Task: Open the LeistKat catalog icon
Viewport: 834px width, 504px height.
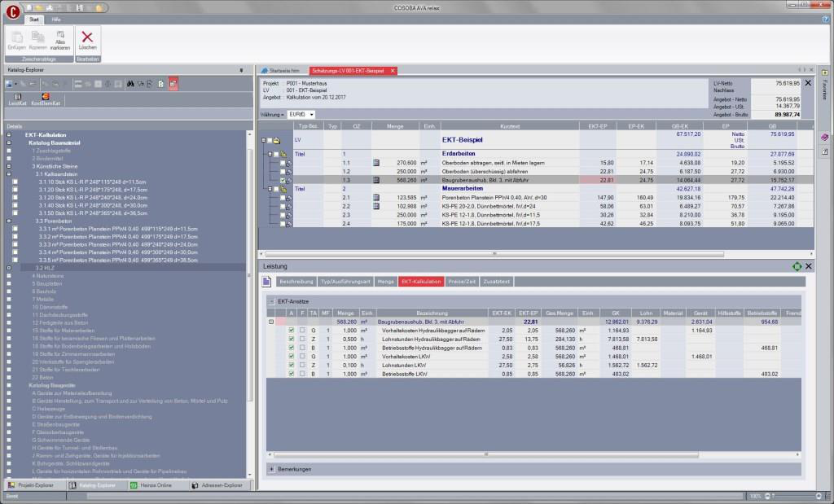Action: [x=17, y=99]
